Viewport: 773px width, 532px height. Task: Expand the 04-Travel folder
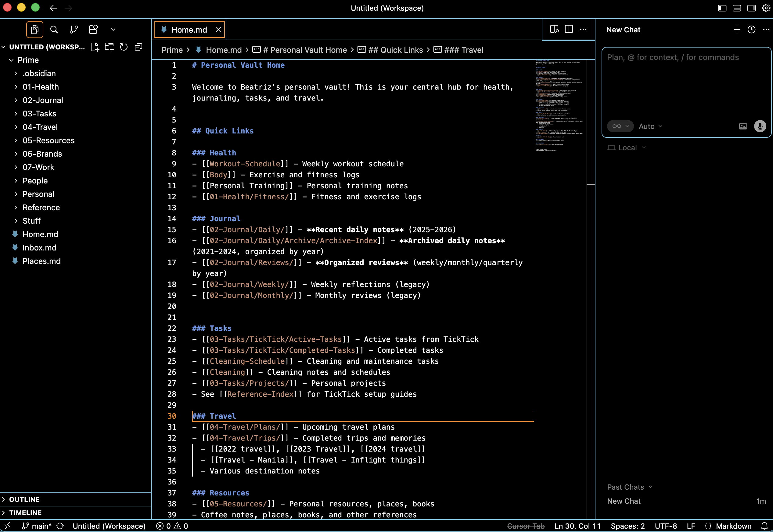(x=40, y=127)
